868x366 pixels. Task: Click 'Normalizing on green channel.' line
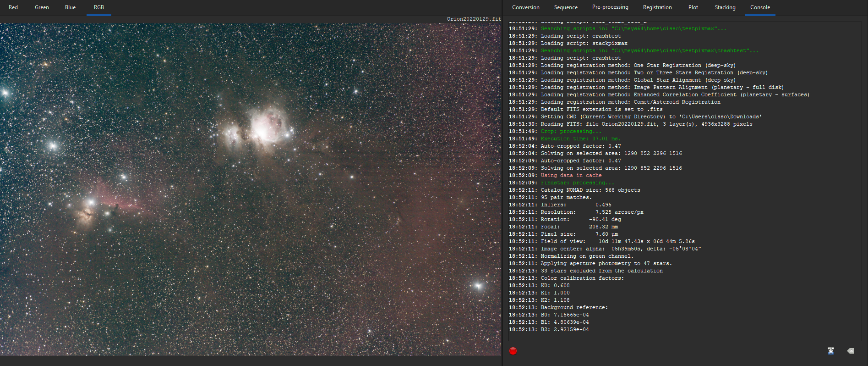pyautogui.click(x=571, y=256)
